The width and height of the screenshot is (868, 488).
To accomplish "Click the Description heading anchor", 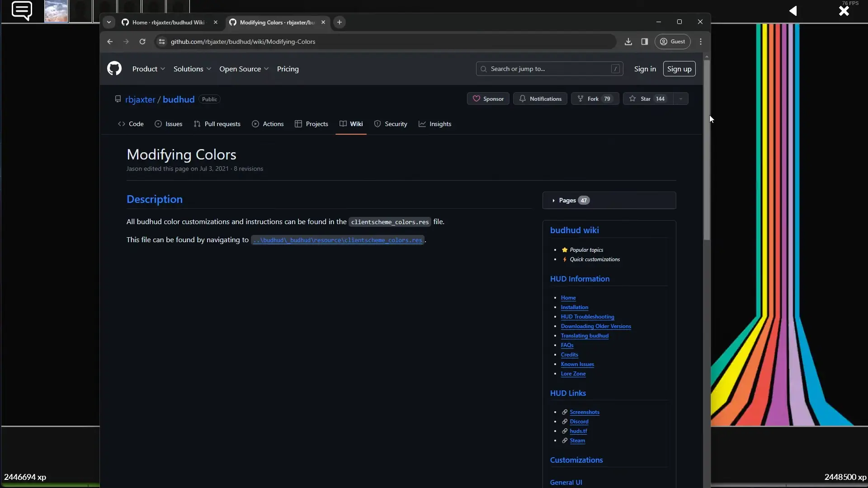I will 155,199.
